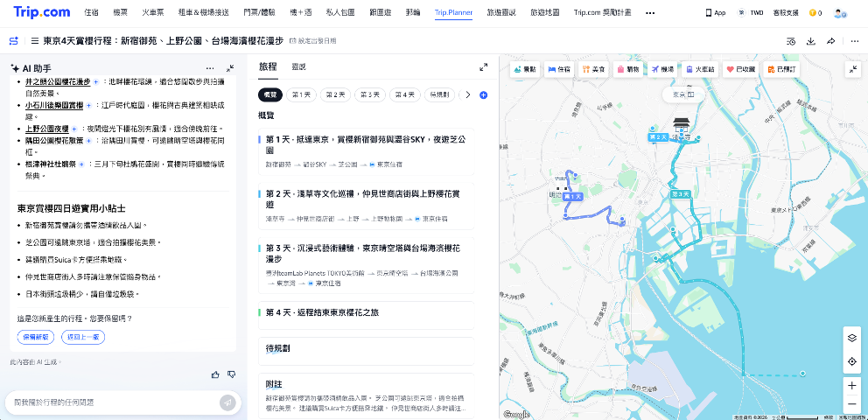Select 待規劃 pill

[x=439, y=95]
